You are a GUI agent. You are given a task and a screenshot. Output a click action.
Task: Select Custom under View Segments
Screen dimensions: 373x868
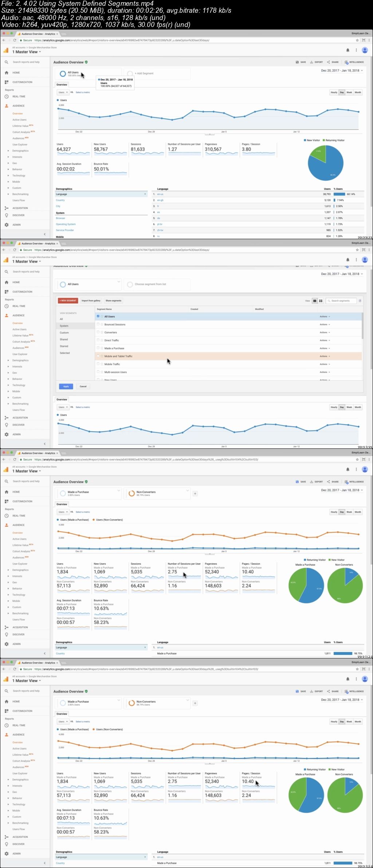click(64, 333)
